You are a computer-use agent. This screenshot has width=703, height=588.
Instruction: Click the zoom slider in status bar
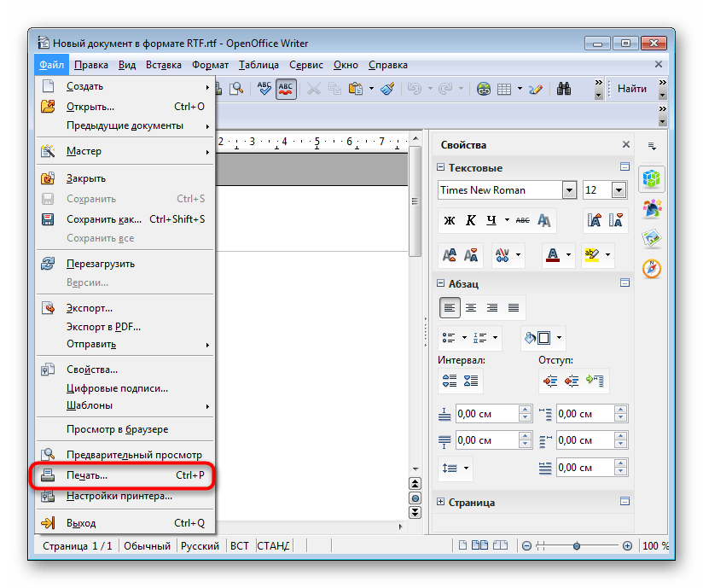(578, 545)
